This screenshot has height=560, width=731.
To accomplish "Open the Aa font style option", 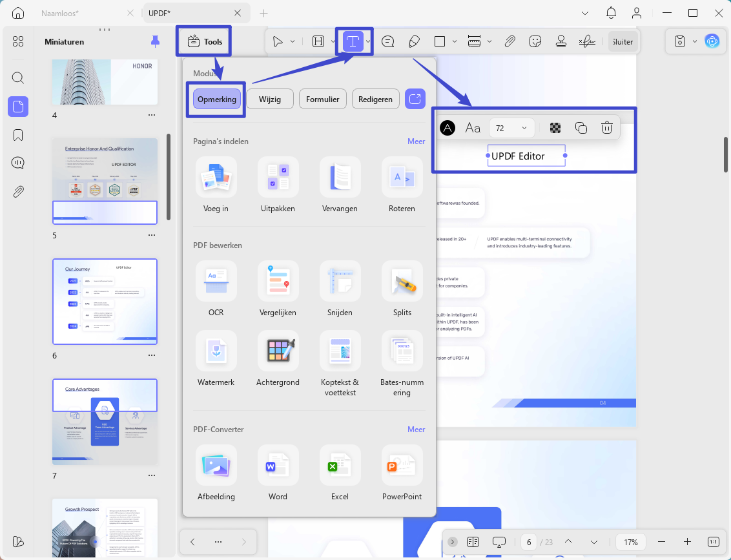I will click(473, 128).
